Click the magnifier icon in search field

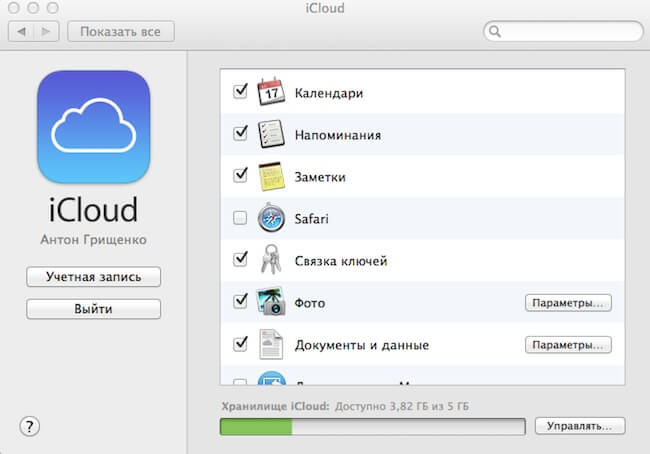tap(495, 32)
